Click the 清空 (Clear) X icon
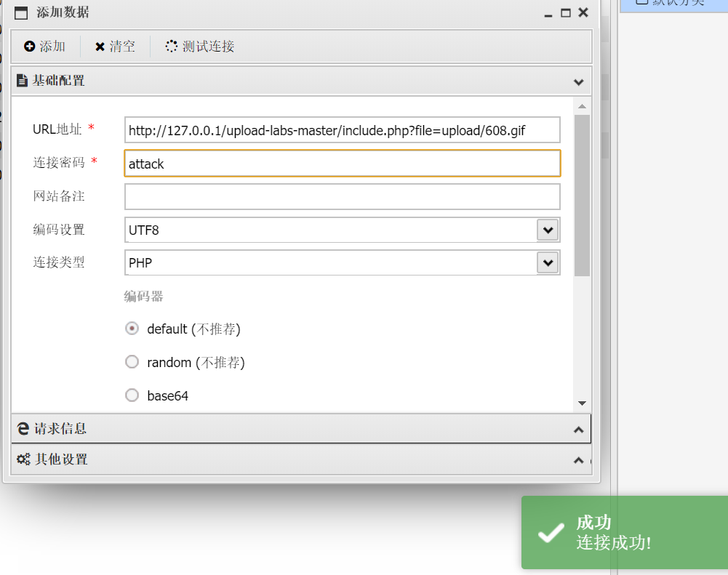728x575 pixels. tap(100, 47)
